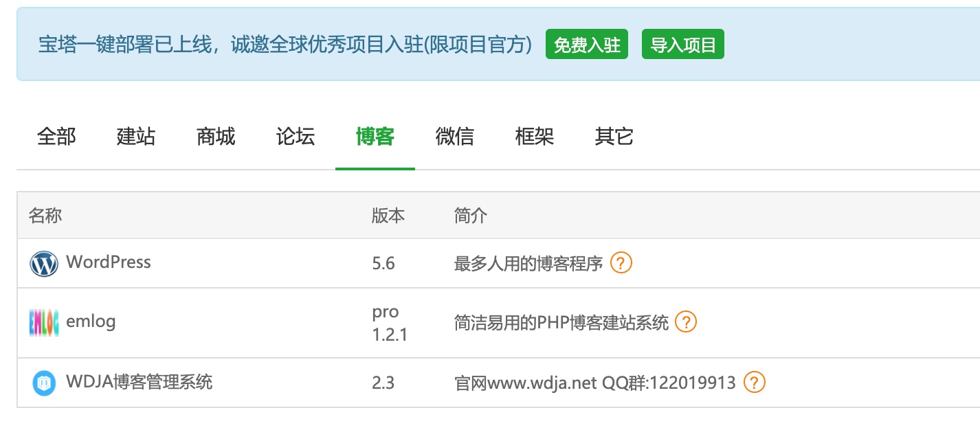Show the 其它 category tab

[x=614, y=137]
